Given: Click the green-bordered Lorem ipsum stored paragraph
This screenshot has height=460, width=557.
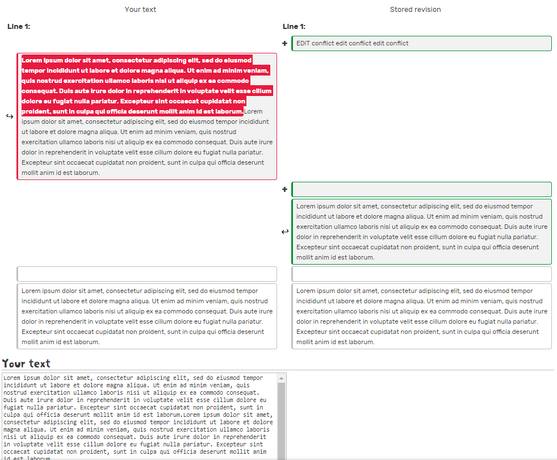Looking at the screenshot, I should coord(421,232).
